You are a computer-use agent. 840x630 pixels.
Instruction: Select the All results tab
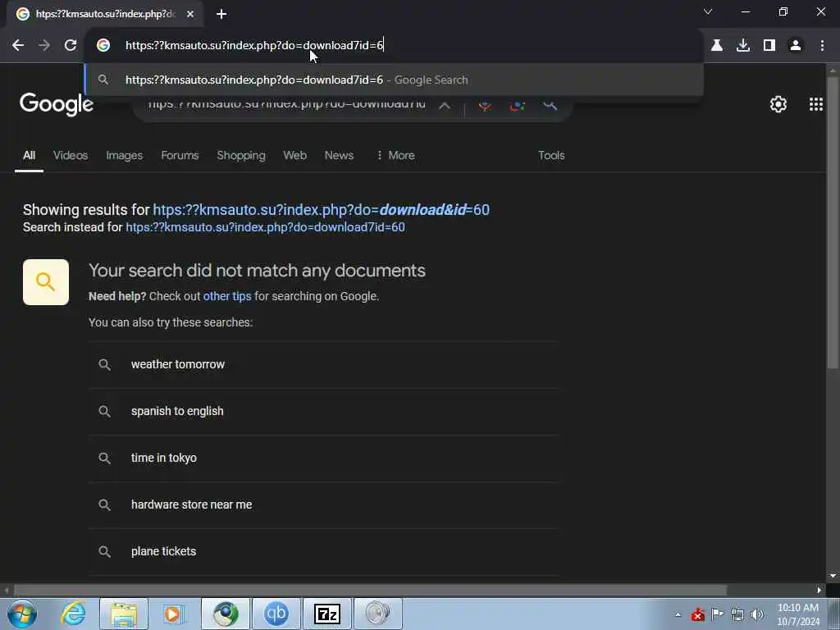(x=29, y=155)
